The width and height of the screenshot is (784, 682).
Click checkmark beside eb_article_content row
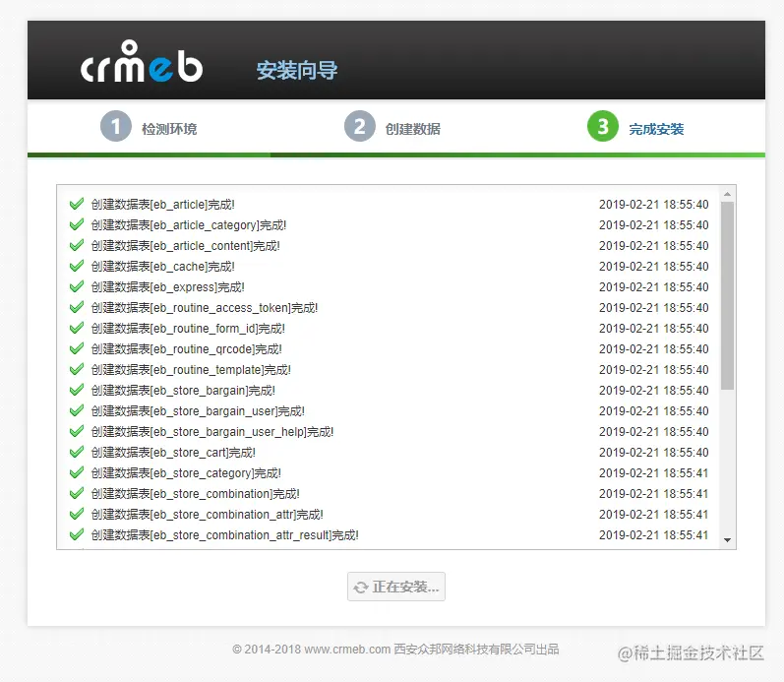coord(77,246)
